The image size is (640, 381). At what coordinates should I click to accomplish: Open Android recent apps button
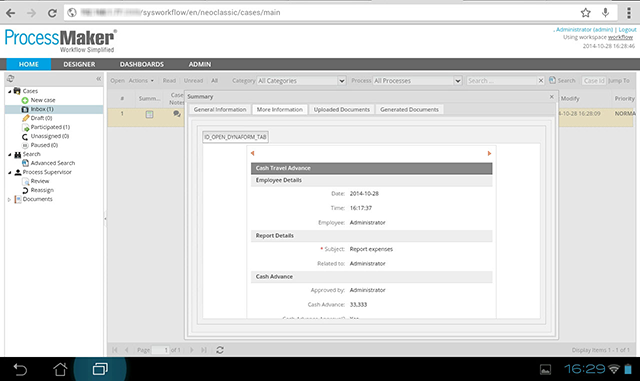coord(100,369)
